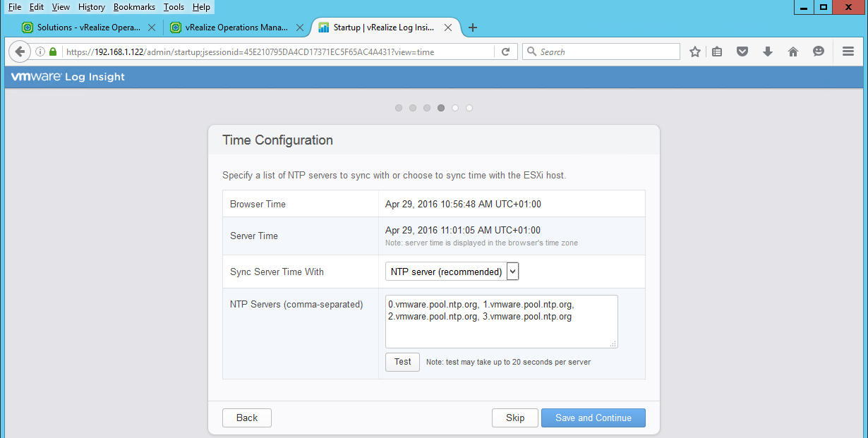The width and height of the screenshot is (868, 438).
Task: Click the NTP Servers text area
Action: pos(501,322)
